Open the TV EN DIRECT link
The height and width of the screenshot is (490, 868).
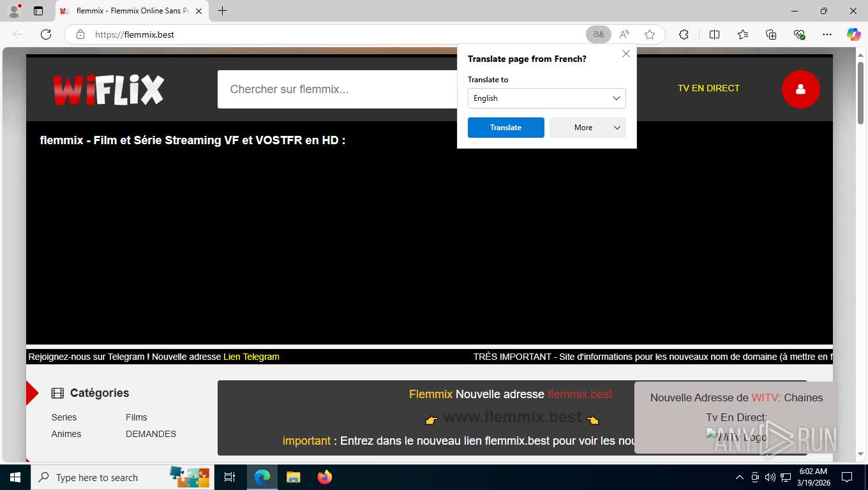pos(708,88)
